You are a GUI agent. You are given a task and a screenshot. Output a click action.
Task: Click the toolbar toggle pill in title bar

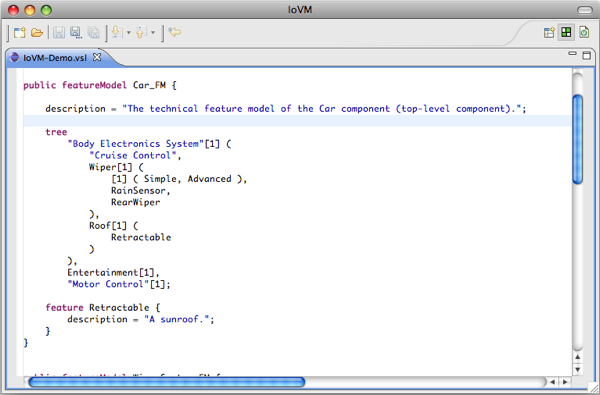pos(584,10)
